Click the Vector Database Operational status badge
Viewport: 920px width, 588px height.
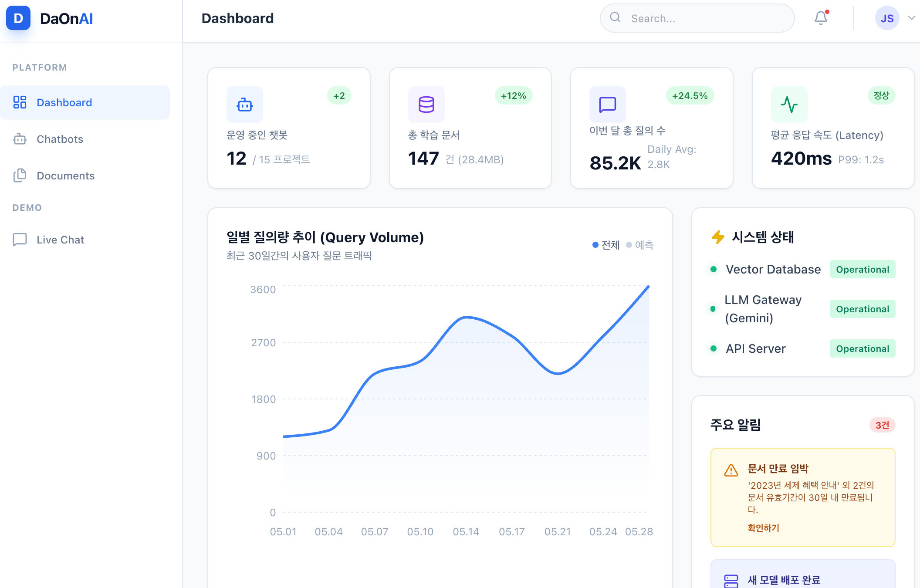[862, 269]
